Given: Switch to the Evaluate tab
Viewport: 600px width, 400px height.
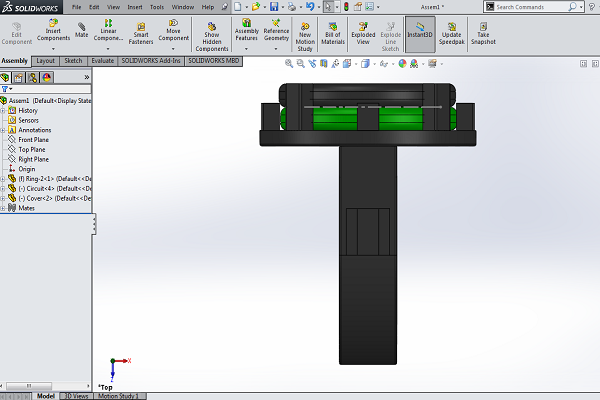Looking at the screenshot, I should [103, 61].
